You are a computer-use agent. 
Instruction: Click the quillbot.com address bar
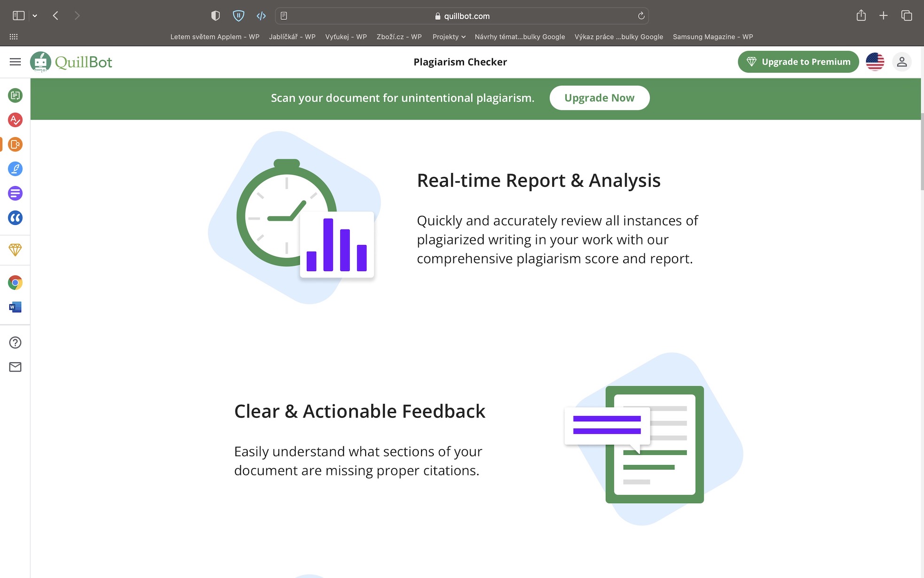pyautogui.click(x=462, y=16)
